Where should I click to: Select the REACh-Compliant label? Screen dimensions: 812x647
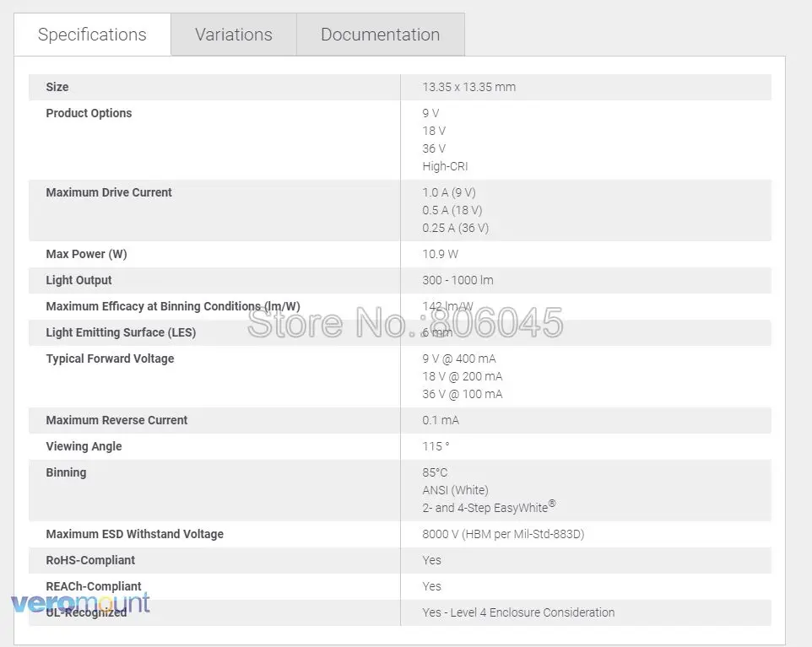(93, 586)
